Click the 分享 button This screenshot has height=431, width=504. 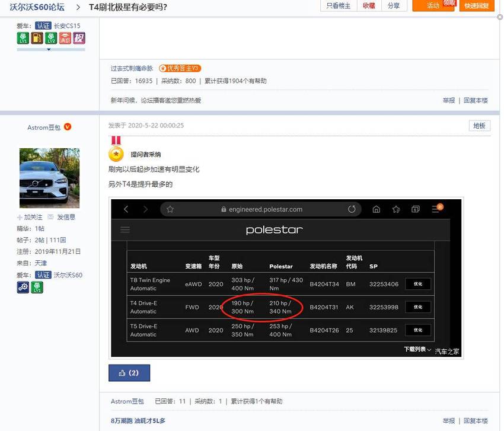click(x=394, y=6)
